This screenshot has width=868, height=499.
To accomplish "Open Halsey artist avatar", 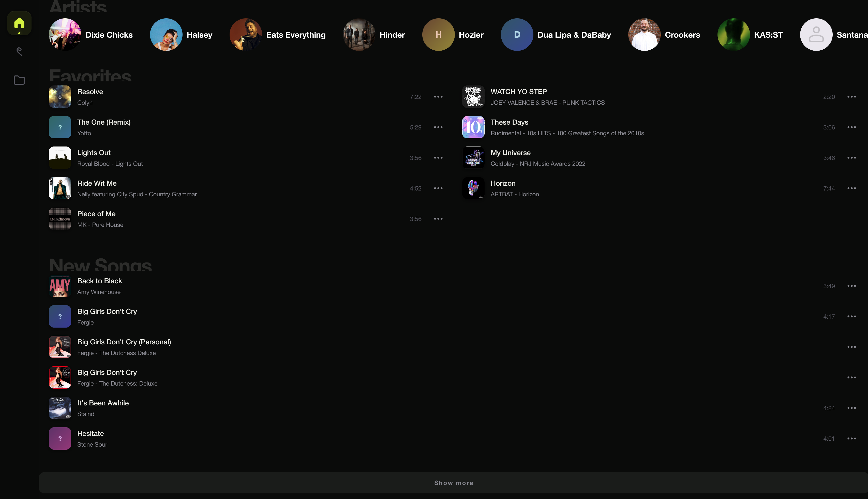I will tap(166, 35).
